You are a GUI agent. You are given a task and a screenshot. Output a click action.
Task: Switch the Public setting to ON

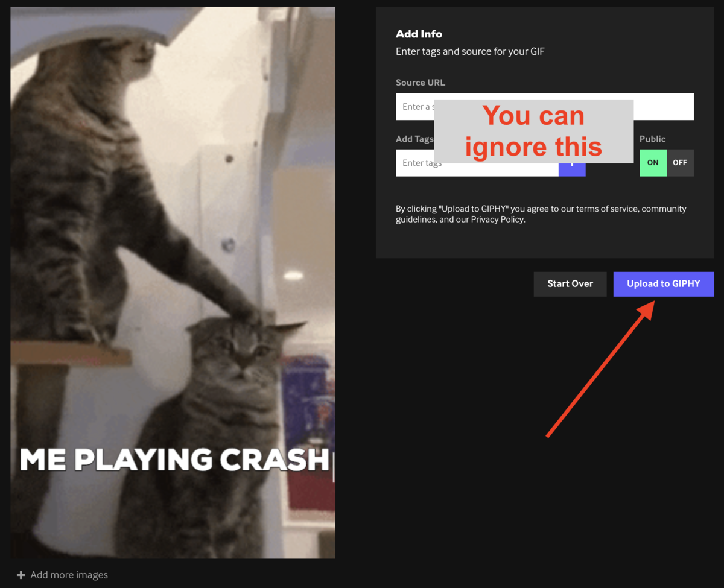[653, 163]
